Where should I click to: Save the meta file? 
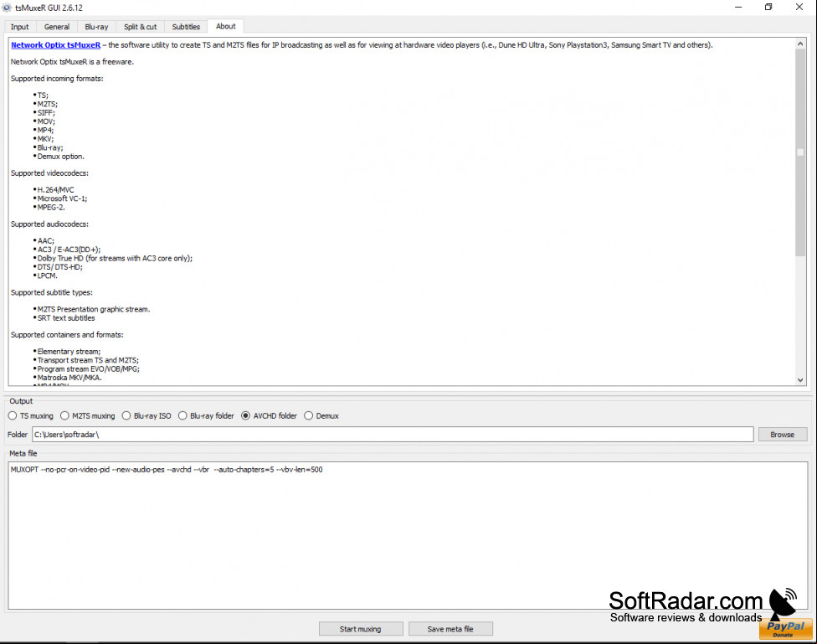coord(450,629)
